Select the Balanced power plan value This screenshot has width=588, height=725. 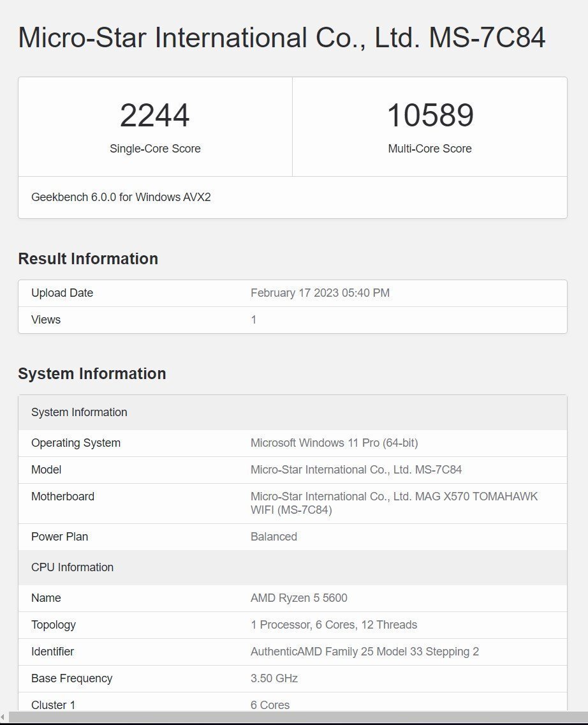(x=274, y=536)
